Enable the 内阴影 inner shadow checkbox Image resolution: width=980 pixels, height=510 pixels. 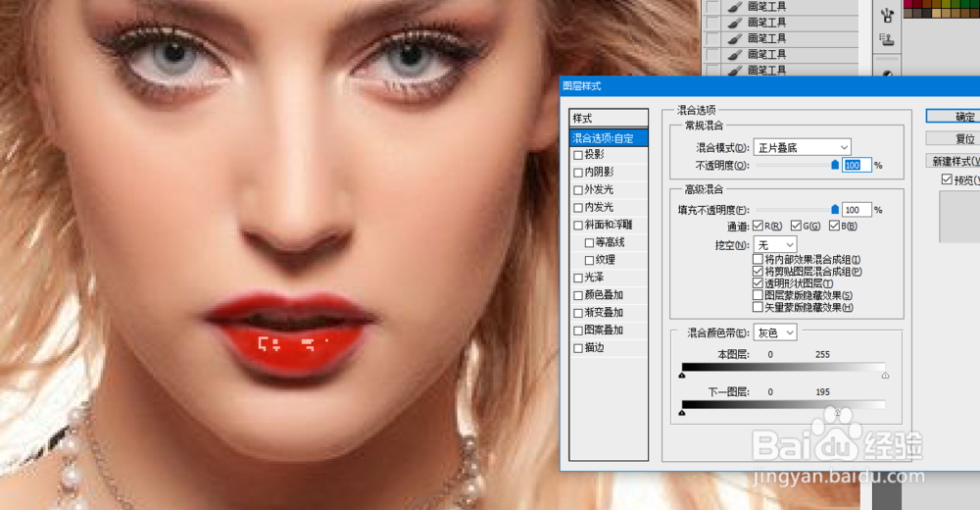578,172
